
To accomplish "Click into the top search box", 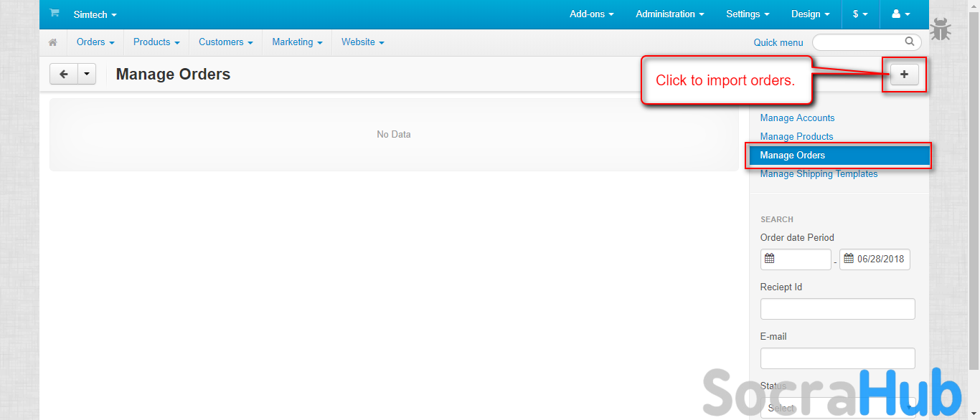I will coord(867,42).
